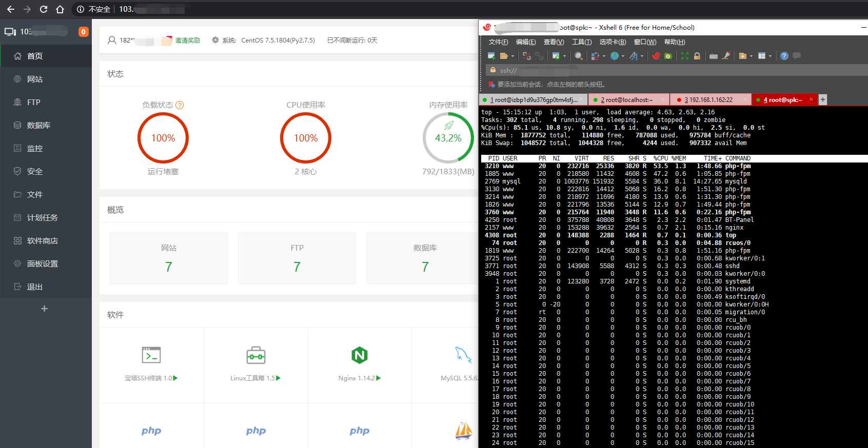
Task: Click the browser reload icon
Action: 44,9
